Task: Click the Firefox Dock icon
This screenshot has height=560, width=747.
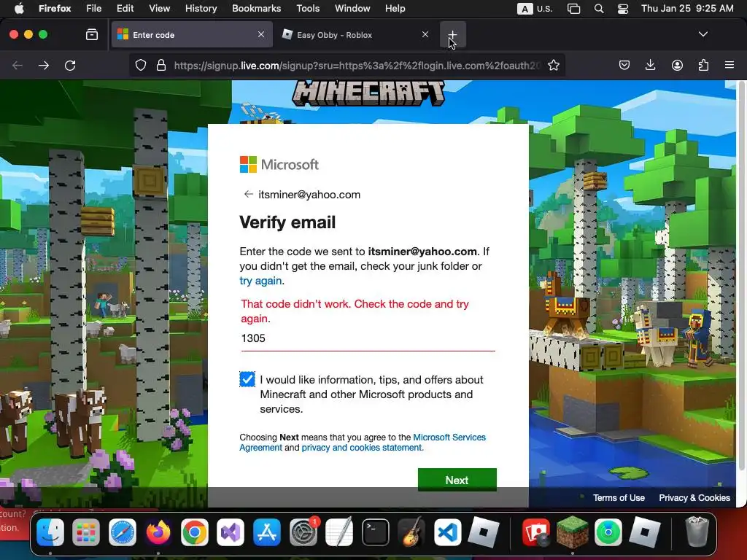Action: pyautogui.click(x=158, y=532)
